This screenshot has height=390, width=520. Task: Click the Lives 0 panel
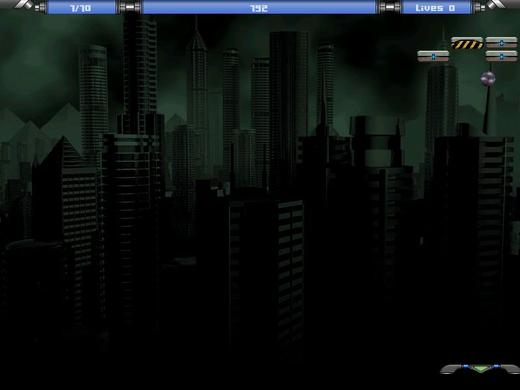436,8
